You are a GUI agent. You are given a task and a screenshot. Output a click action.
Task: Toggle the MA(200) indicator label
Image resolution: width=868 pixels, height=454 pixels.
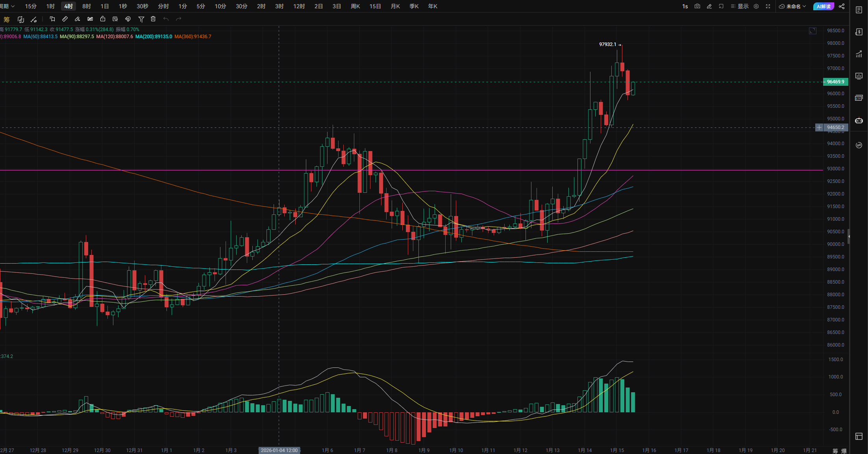(x=154, y=37)
